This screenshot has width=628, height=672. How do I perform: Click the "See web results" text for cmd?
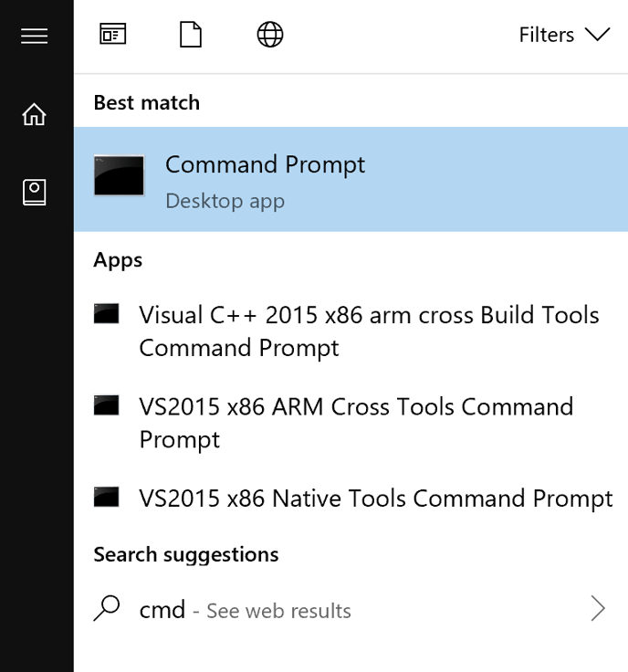tap(278, 611)
